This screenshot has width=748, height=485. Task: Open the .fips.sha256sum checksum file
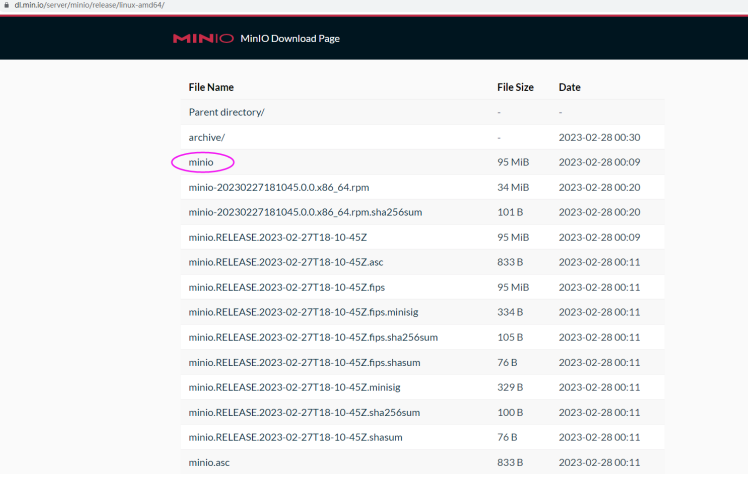pos(313,337)
